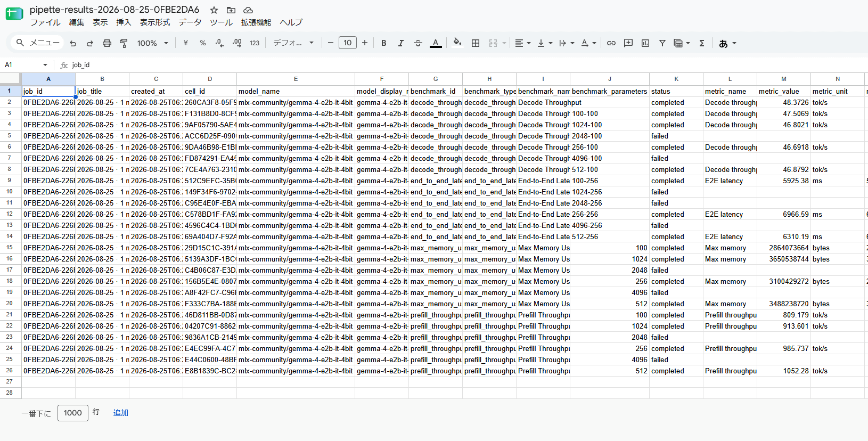Viewport: 868px width, 441px height.
Task: Increase font size with plus
Action: [365, 43]
